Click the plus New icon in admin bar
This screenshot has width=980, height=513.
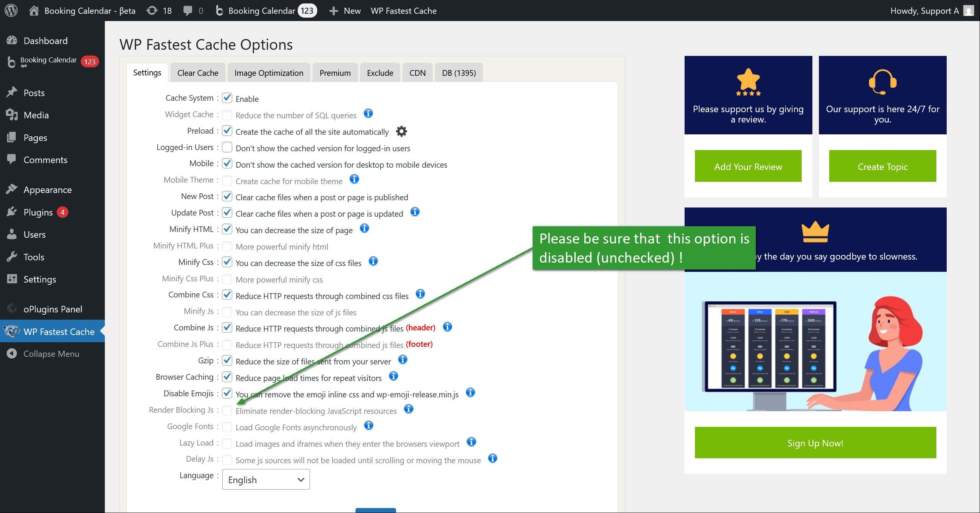[x=334, y=11]
